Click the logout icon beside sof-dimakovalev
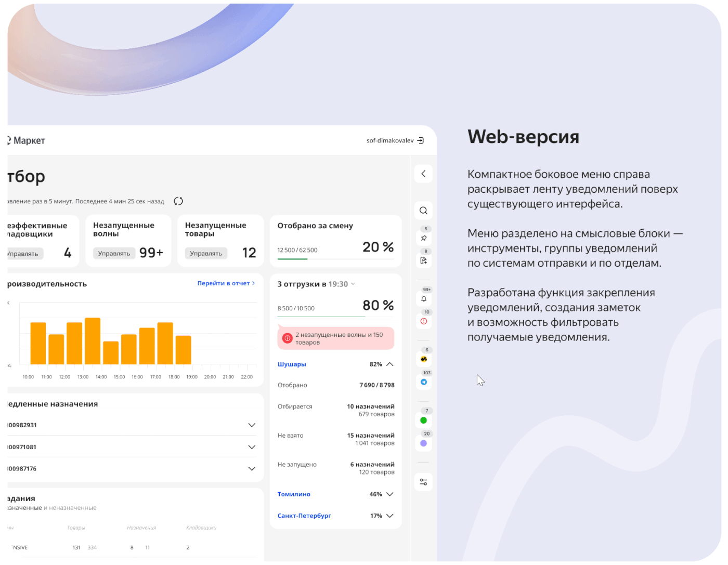Image resolution: width=728 pixels, height=565 pixels. coord(421,141)
